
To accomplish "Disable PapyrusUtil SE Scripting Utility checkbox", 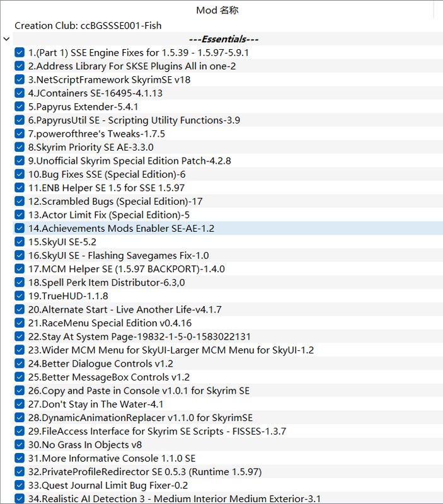I will pyautogui.click(x=20, y=120).
